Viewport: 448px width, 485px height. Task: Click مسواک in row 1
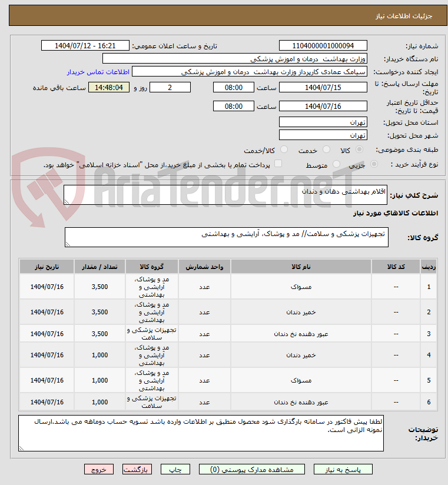pos(301,287)
